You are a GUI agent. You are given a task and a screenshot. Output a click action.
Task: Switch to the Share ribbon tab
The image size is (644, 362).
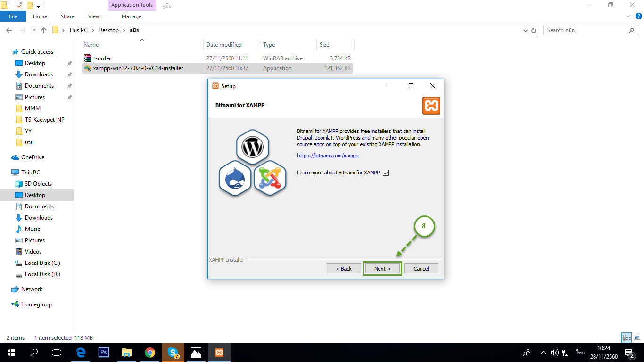tap(67, 16)
